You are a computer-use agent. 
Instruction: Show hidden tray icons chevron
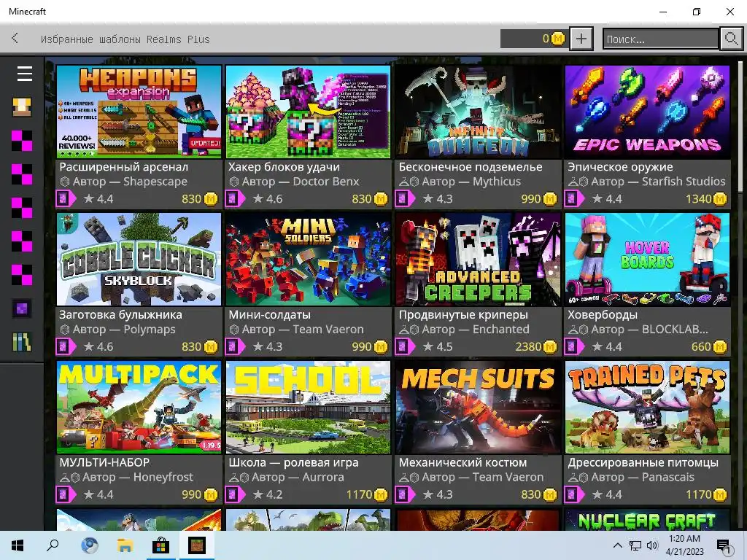(x=617, y=545)
